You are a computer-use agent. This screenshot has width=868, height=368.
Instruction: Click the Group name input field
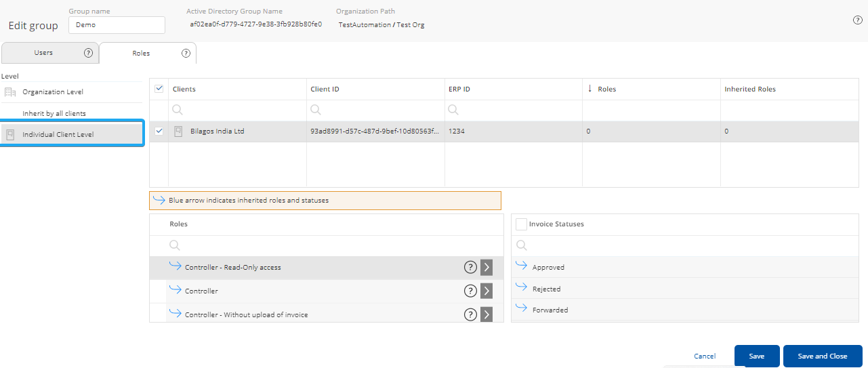coord(117,25)
